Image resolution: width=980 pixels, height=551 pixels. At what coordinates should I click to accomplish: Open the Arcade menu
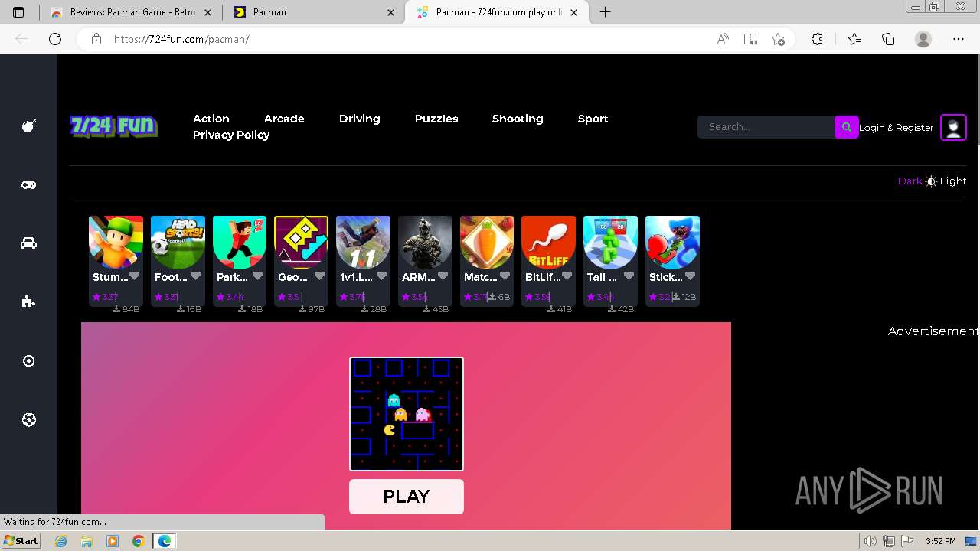[284, 119]
